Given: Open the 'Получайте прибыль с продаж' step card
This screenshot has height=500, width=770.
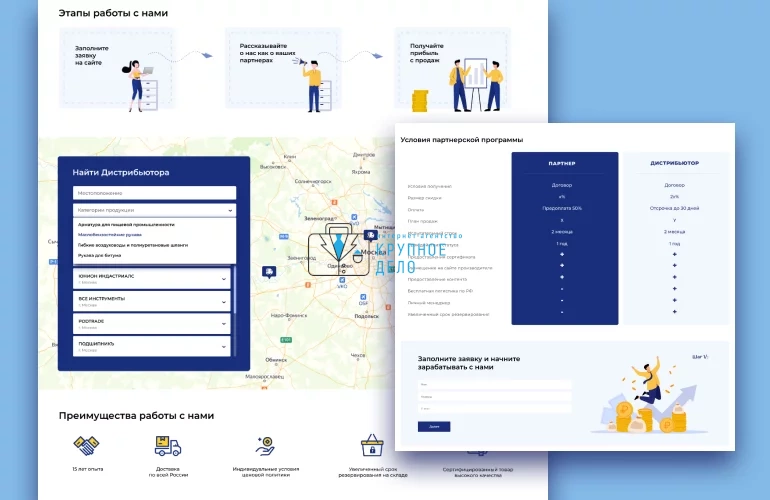Looking at the screenshot, I should pos(452,68).
